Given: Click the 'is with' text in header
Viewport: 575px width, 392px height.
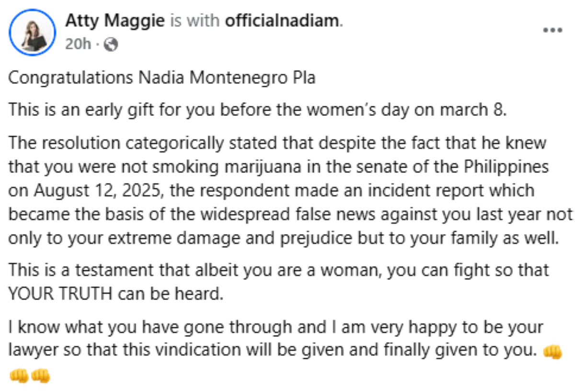Looking at the screenshot, I should point(195,21).
